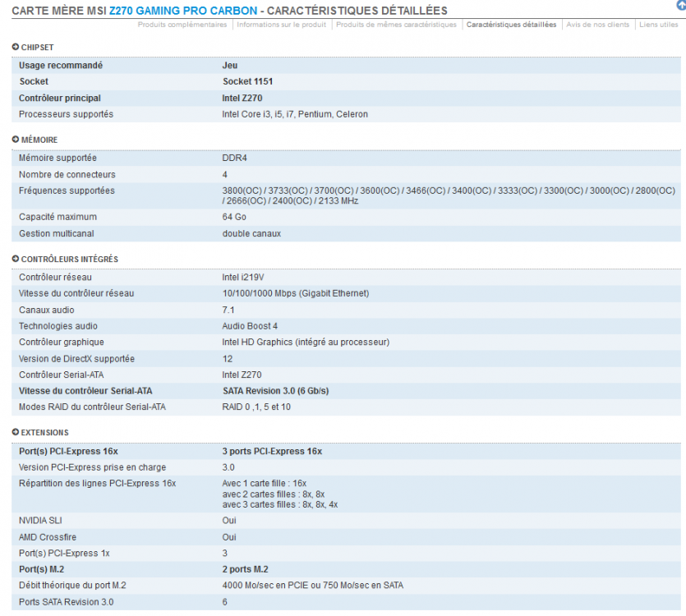Click the arrow icon beside CHIPSET heading

[x=16, y=47]
